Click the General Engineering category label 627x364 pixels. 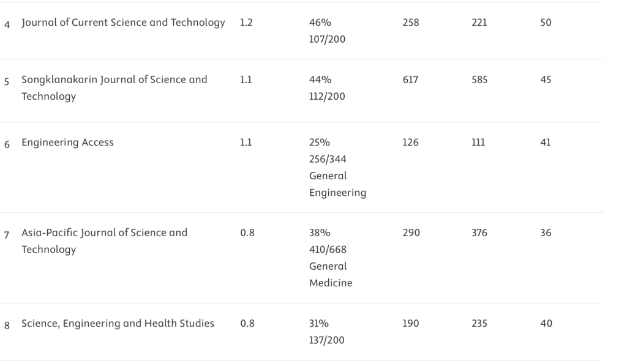click(337, 184)
